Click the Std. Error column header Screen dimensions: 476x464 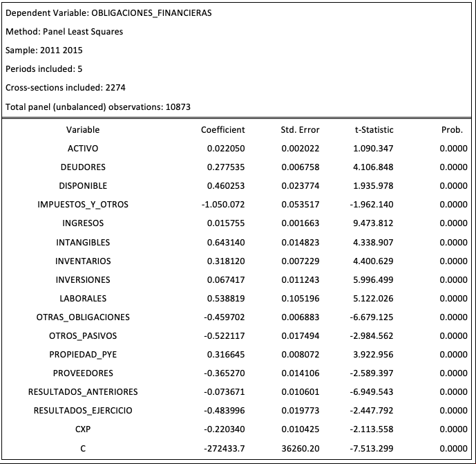pyautogui.click(x=300, y=130)
